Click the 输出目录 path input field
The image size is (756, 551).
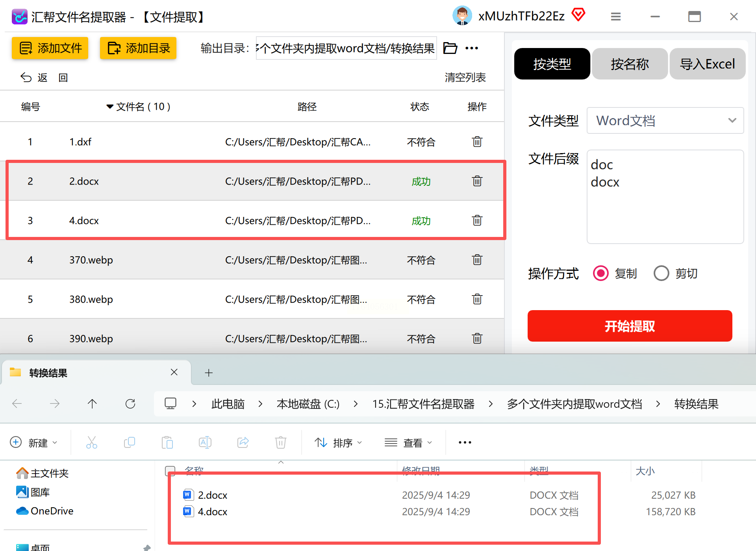tap(346, 48)
